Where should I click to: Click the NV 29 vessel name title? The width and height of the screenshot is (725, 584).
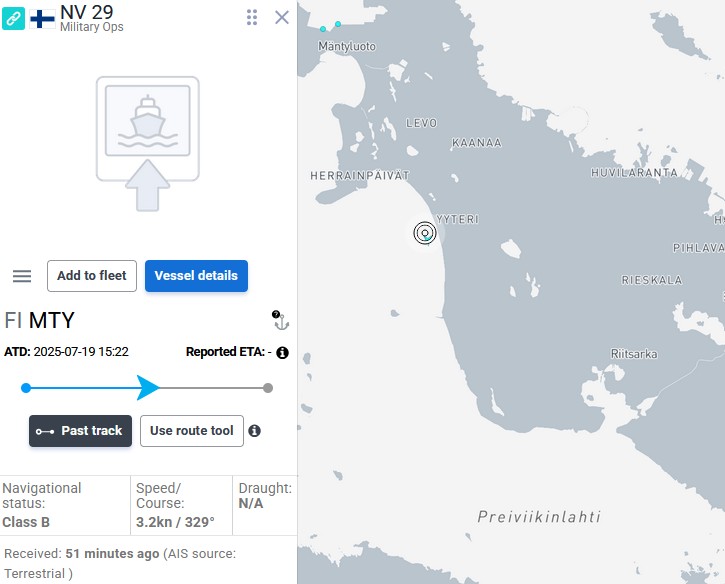(86, 12)
